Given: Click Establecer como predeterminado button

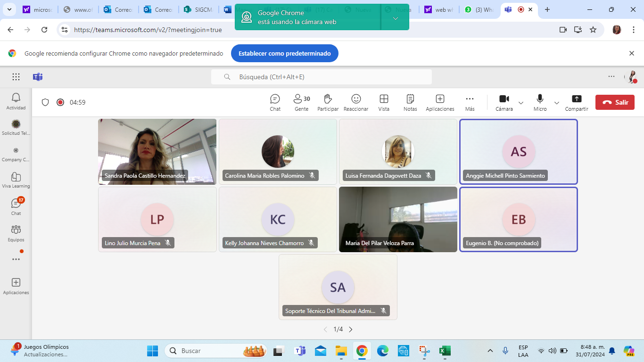Looking at the screenshot, I should pos(284,53).
